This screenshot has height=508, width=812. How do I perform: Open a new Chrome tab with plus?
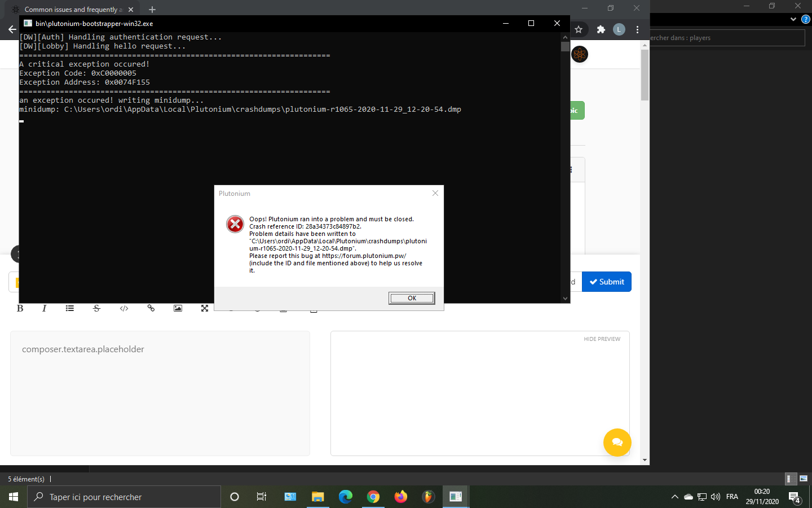pyautogui.click(x=152, y=10)
